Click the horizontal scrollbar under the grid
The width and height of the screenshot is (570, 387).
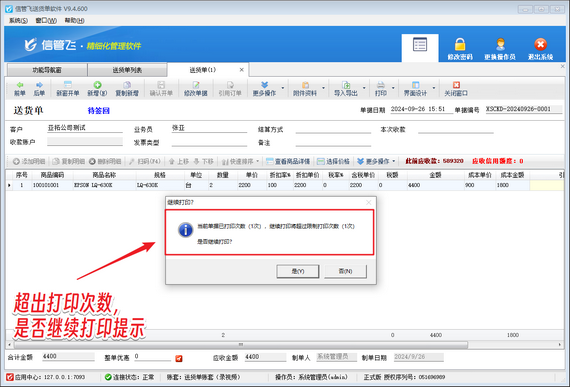[241, 344]
